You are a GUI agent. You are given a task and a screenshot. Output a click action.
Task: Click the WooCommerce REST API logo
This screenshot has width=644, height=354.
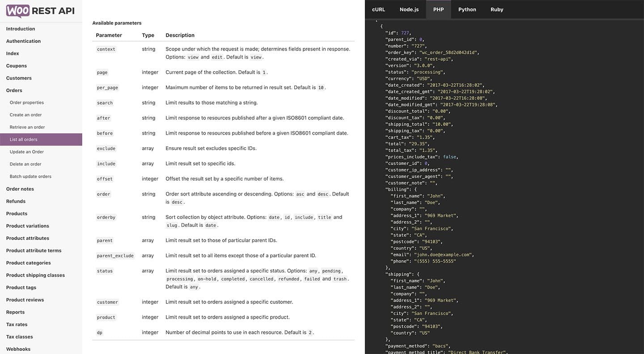[40, 11]
